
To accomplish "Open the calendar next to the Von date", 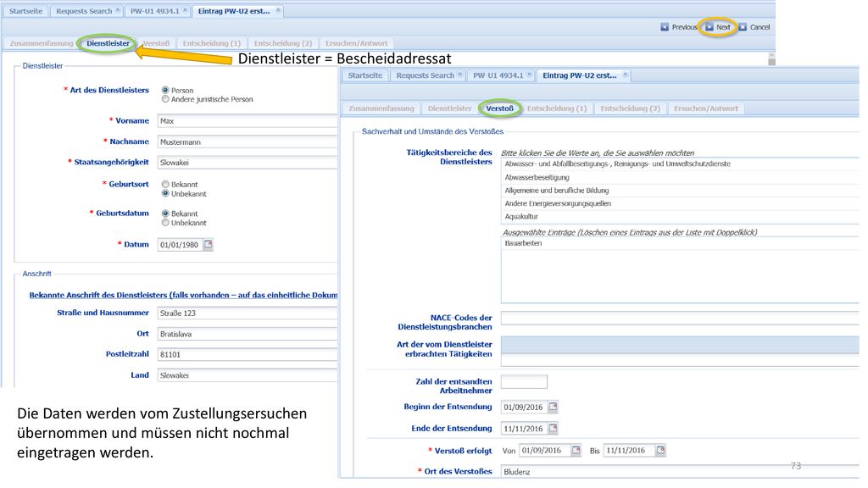I will (x=576, y=451).
